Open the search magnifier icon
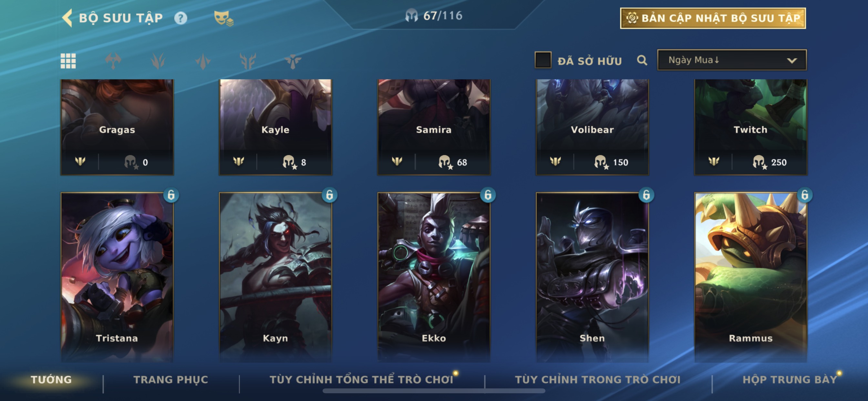 [x=642, y=60]
